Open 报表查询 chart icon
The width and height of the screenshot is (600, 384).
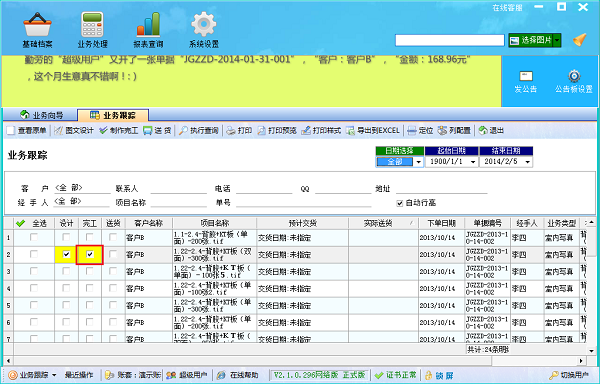(x=148, y=24)
